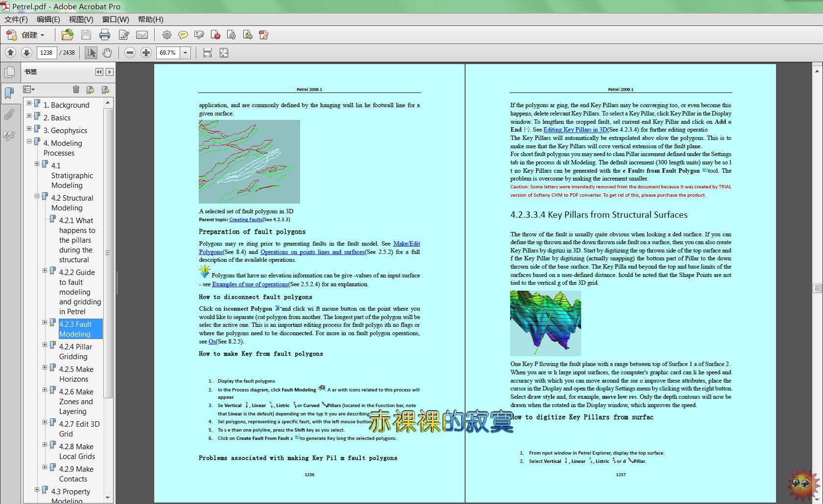Click the protect document toolbar icon

click(232, 35)
